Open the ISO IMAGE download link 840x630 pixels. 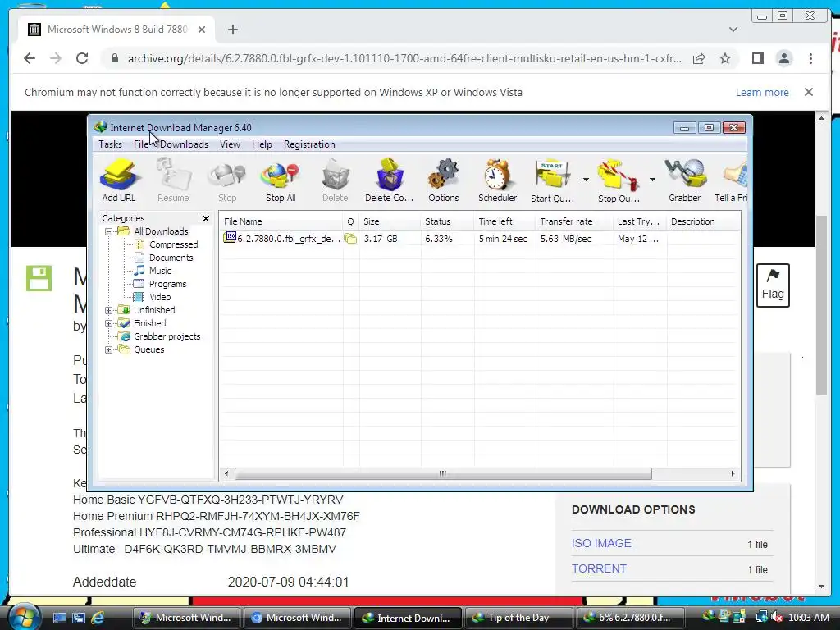point(601,543)
